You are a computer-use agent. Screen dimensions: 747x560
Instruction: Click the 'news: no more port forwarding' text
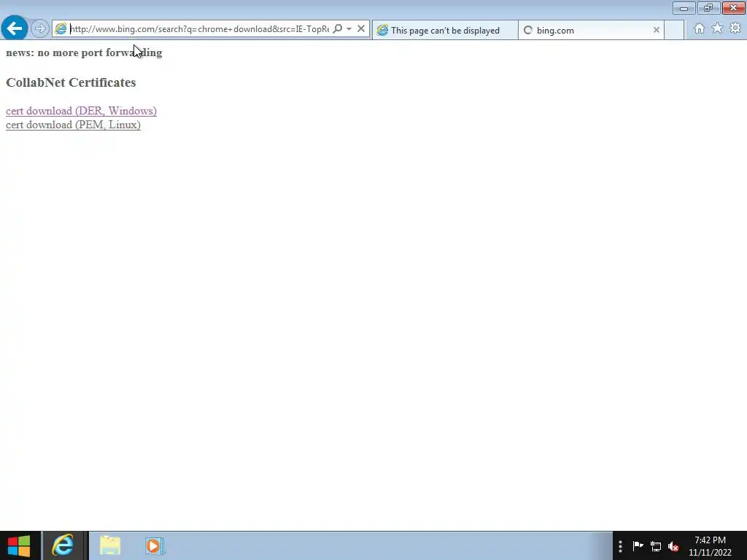84,52
